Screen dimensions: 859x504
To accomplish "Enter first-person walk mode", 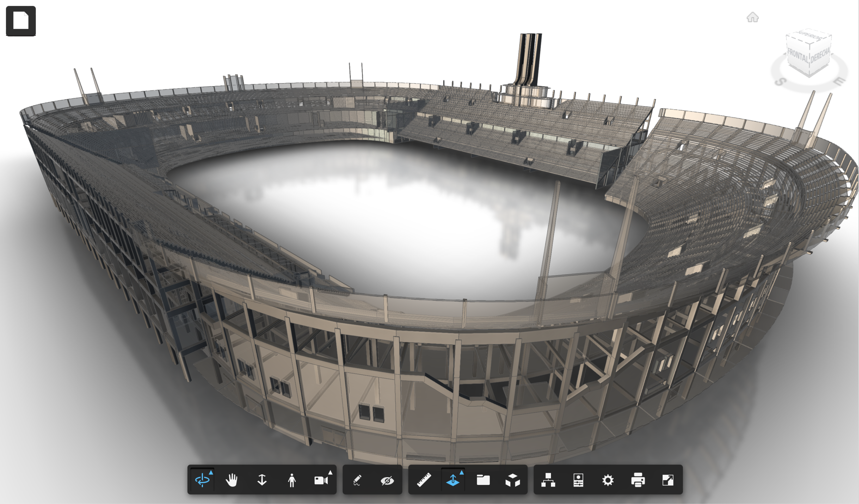I will click(292, 481).
